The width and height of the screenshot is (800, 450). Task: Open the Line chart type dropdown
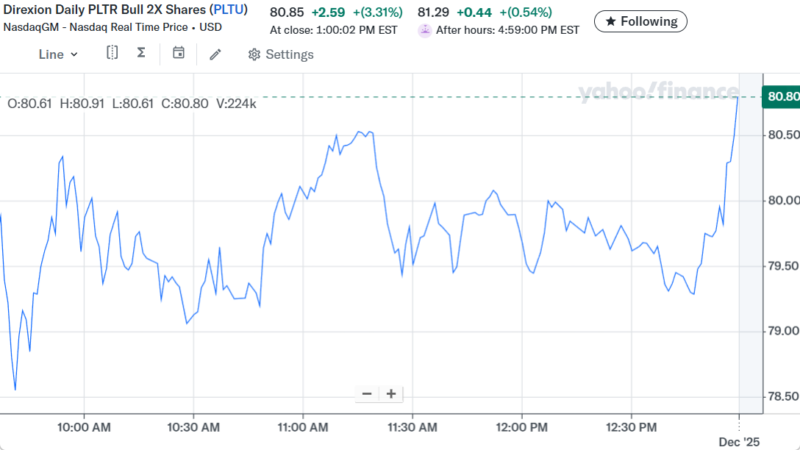coord(58,54)
